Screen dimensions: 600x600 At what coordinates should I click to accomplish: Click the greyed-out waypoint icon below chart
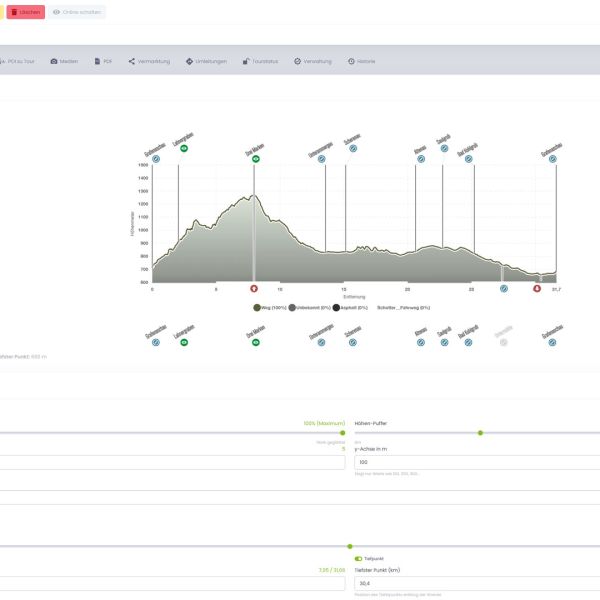point(503,342)
